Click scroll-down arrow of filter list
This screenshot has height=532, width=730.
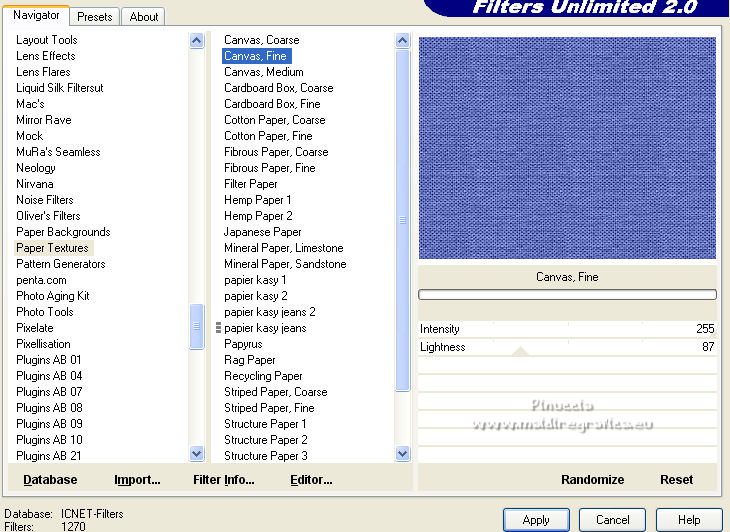pos(403,453)
